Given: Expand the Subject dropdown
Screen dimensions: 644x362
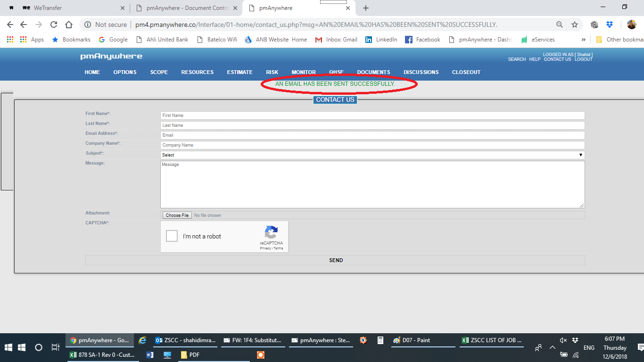Looking at the screenshot, I should 372,155.
